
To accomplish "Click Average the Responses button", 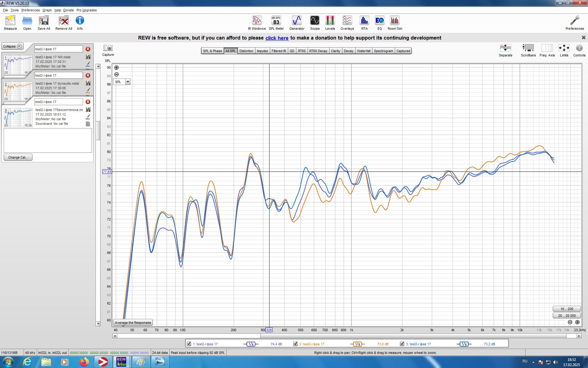I will pos(133,323).
